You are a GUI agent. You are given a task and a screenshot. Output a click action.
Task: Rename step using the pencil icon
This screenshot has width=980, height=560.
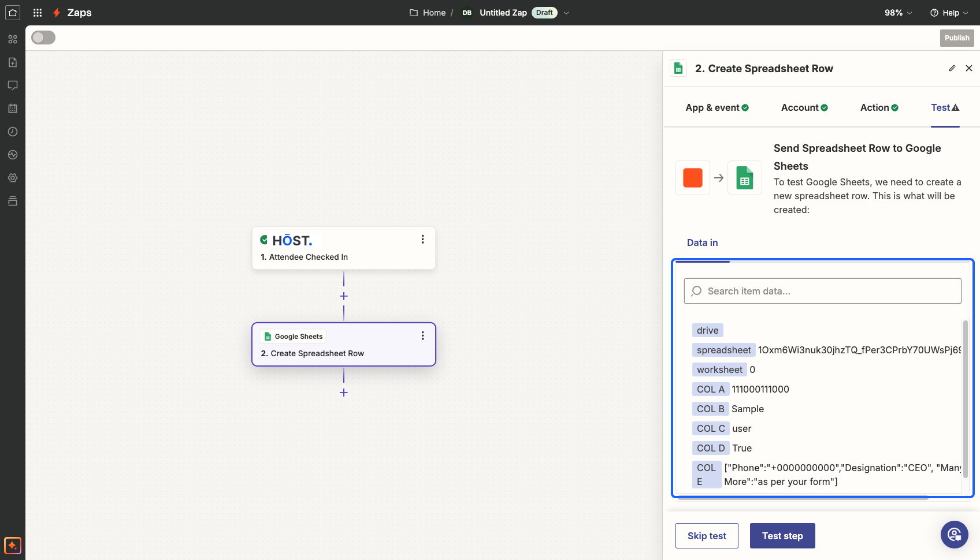tap(952, 68)
